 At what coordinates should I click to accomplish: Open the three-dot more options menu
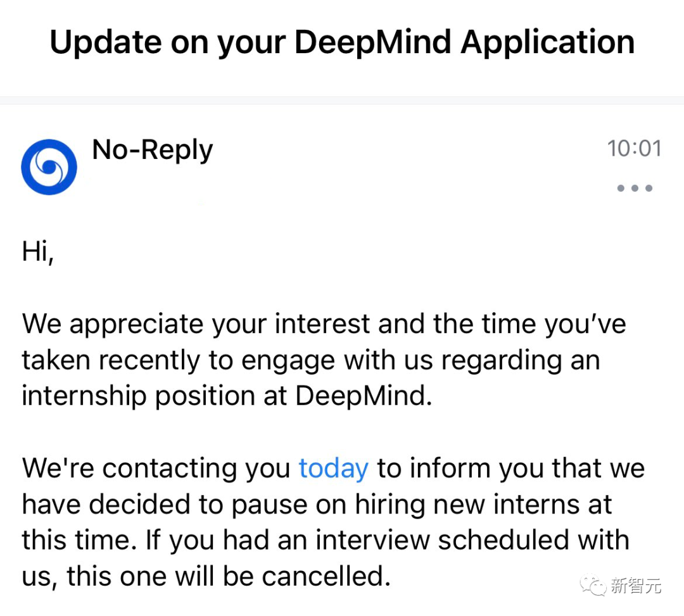[634, 188]
